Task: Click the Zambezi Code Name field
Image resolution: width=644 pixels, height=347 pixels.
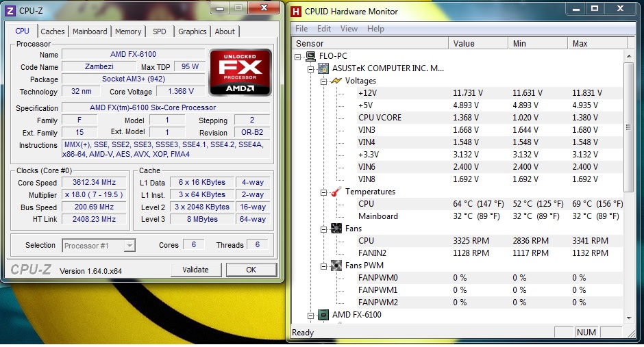Action: point(99,66)
